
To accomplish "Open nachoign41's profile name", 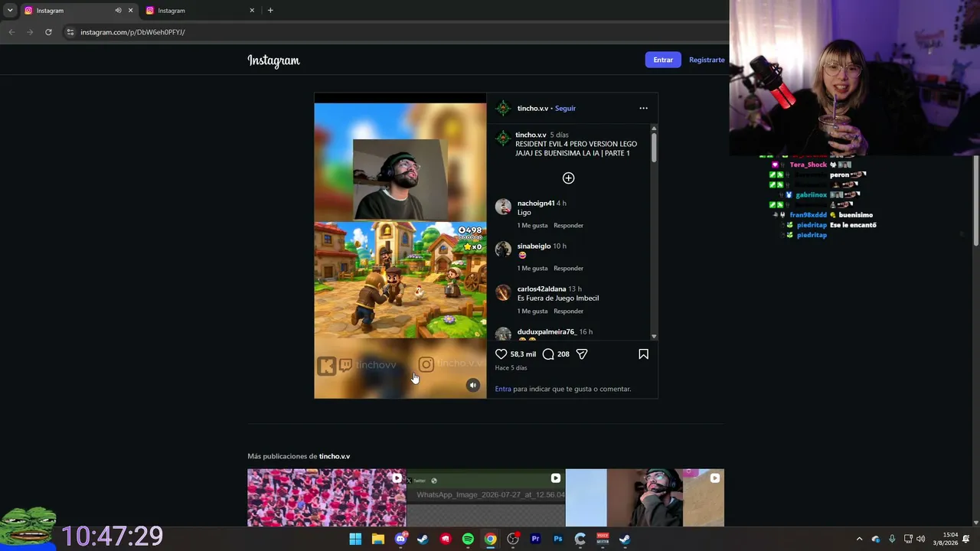I will pos(536,204).
